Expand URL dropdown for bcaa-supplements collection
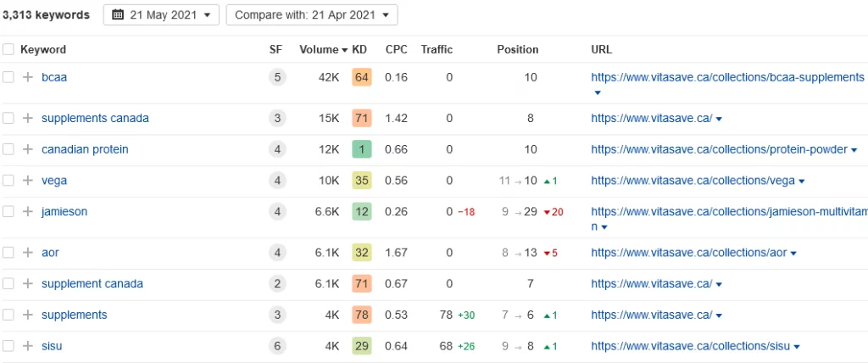Screen dimensions: 868x363 click(598, 92)
